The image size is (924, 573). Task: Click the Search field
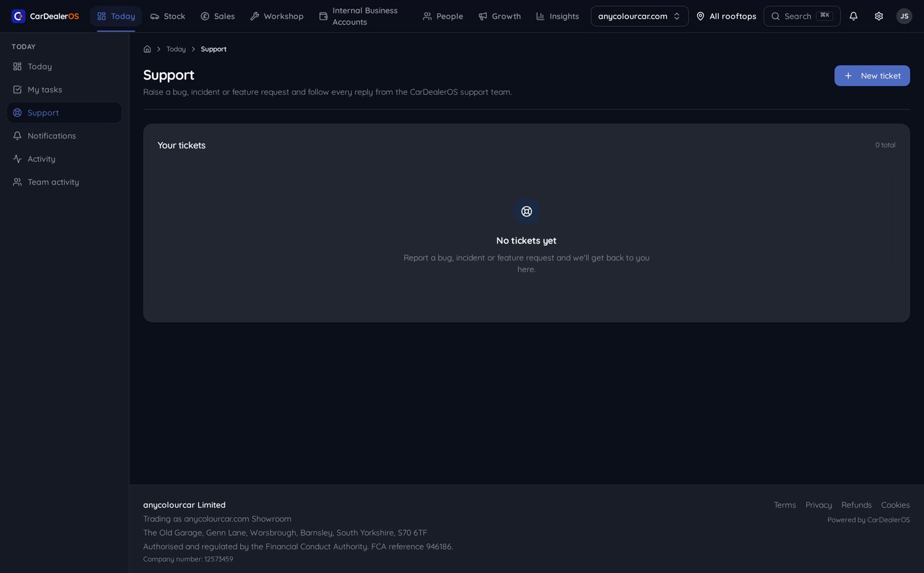coord(802,16)
